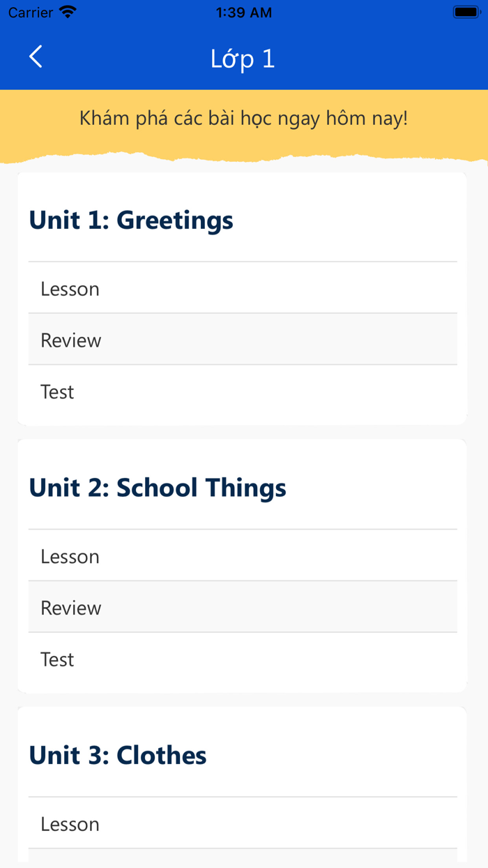
Task: Start Test under Unit 2: School Things
Action: pyautogui.click(x=243, y=659)
